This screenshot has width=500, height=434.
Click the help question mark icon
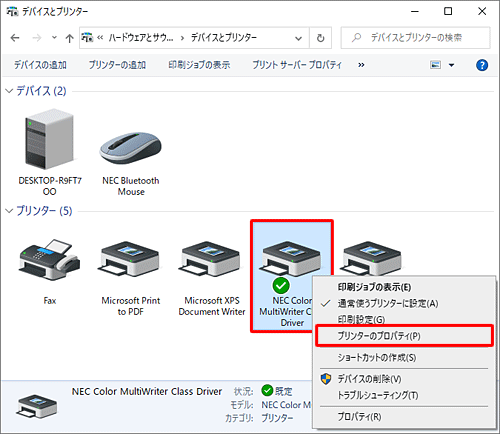click(482, 65)
